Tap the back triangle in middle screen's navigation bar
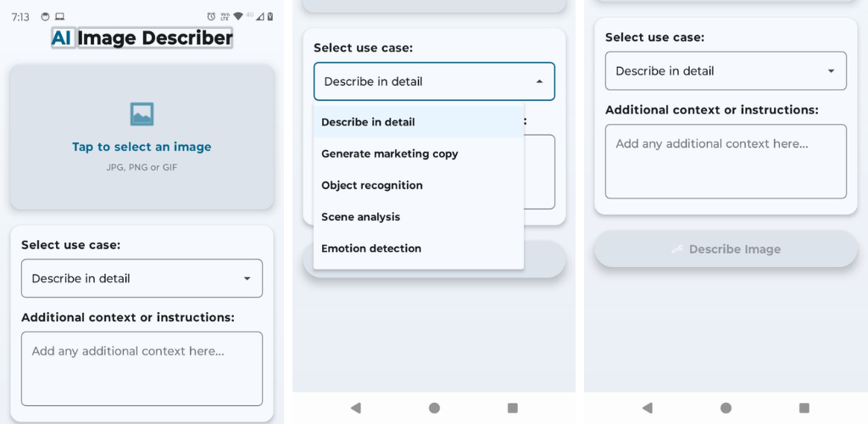 coord(356,408)
